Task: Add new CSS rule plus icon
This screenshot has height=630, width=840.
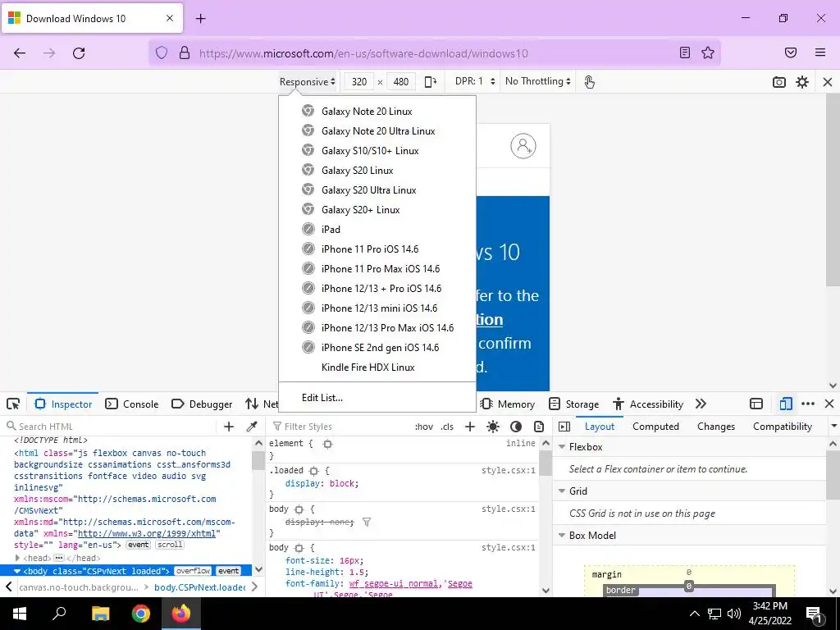Action: (470, 427)
